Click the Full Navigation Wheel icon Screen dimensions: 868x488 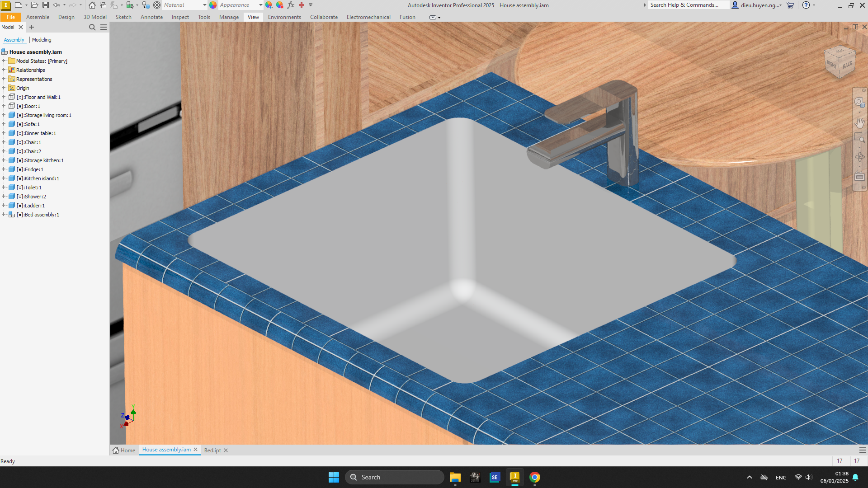tap(859, 102)
